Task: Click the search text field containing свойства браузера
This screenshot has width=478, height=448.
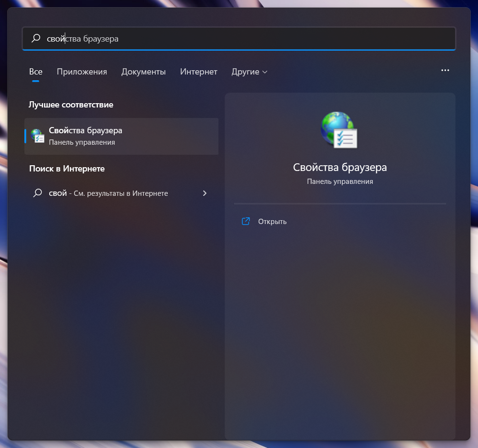Action: point(239,39)
